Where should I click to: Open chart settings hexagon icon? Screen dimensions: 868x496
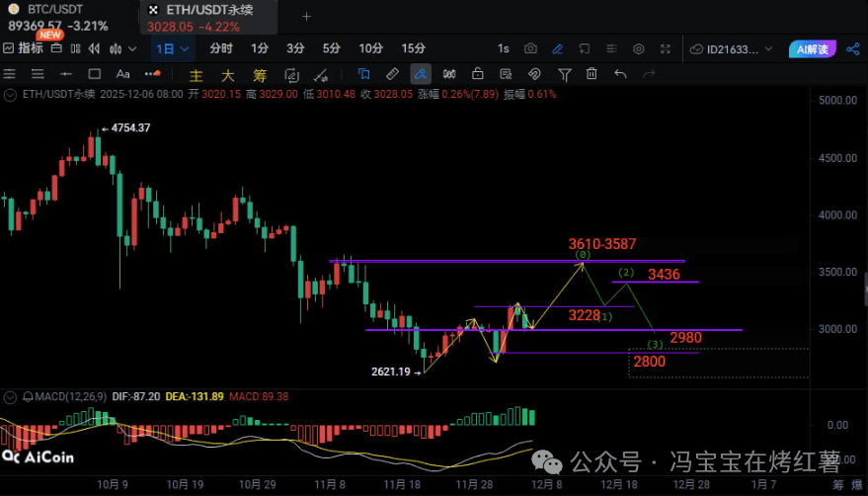[x=638, y=48]
